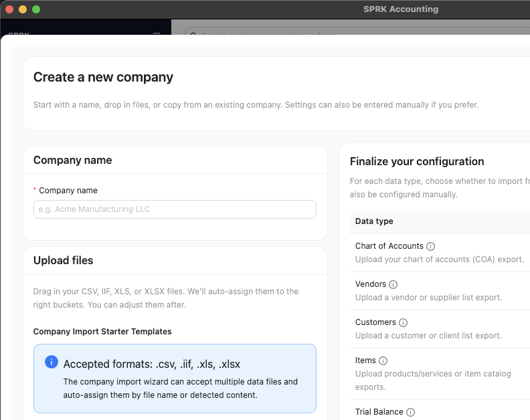This screenshot has height=420, width=530.
Task: Click the green maximize window button
Action: tap(36, 9)
